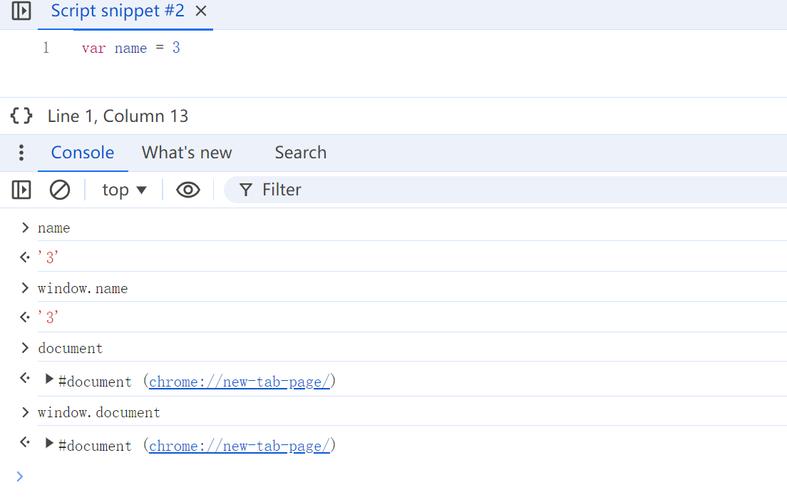Clear the console
The width and height of the screenshot is (787, 500).
click(60, 190)
